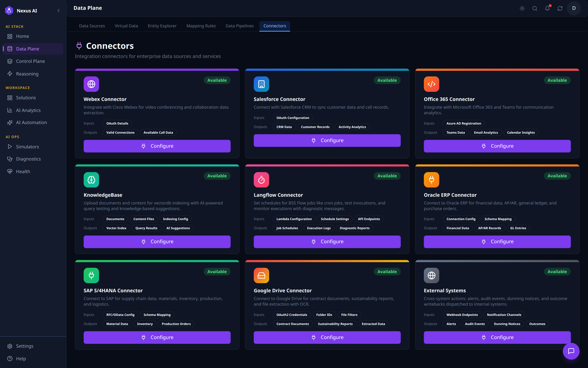Click the Available badge on Oracle ERP Connector
Viewport: 588px width, 368px height.
557,176
